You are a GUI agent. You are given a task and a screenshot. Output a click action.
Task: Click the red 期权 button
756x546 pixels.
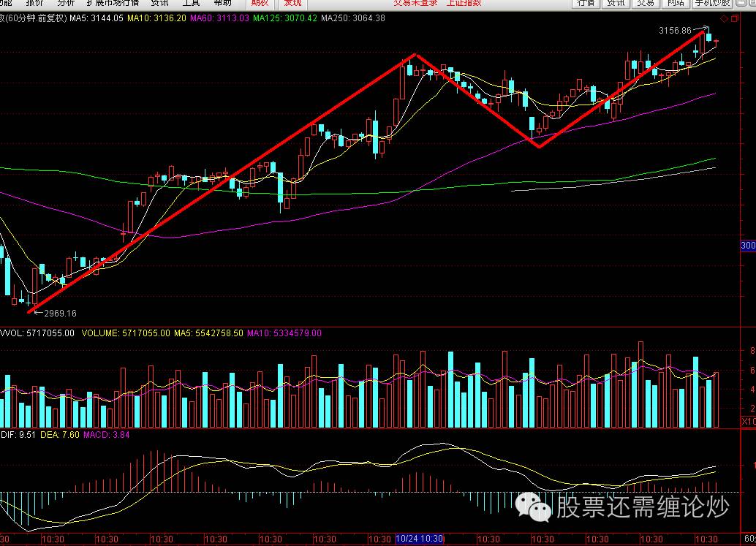point(260,4)
